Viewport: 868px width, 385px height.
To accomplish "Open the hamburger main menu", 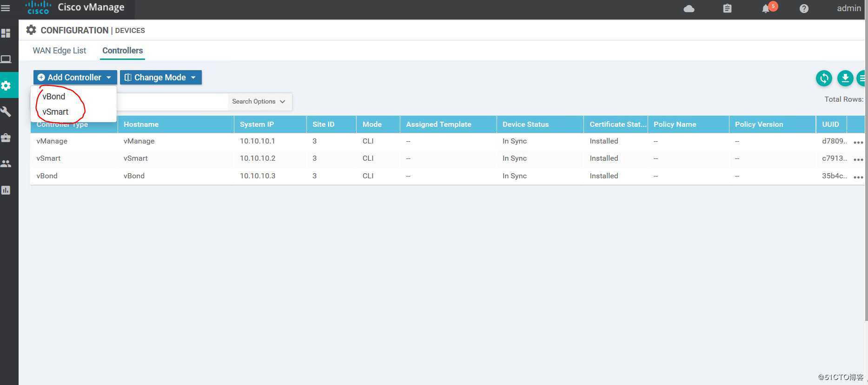I will [x=6, y=8].
